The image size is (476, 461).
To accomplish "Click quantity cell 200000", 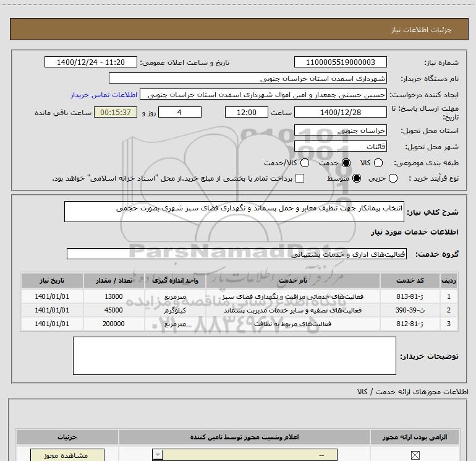I will click(x=114, y=324).
